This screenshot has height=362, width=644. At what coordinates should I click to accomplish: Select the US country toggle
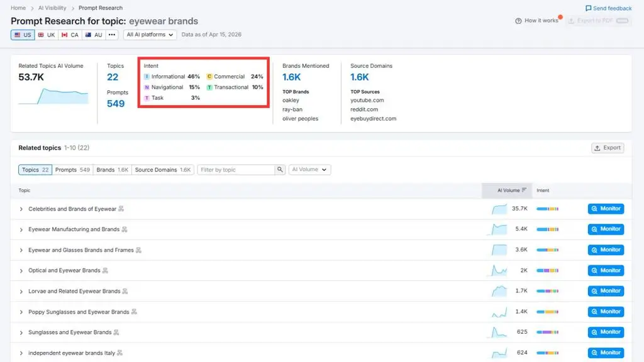point(23,35)
